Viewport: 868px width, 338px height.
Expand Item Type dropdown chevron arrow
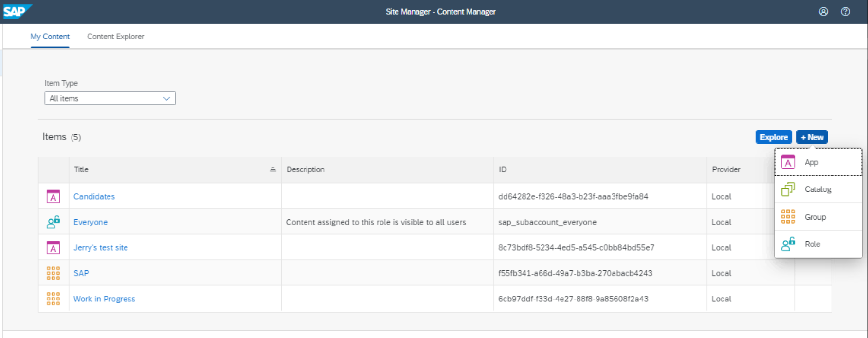(167, 98)
